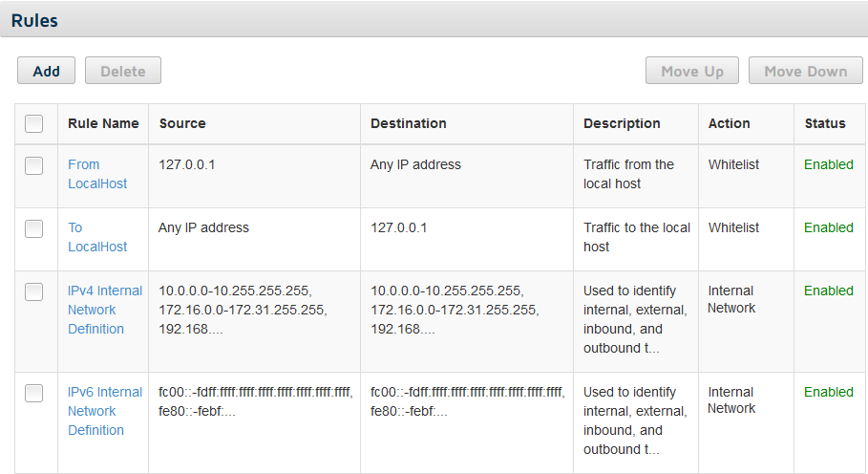The image size is (868, 474).
Task: Open the To LocalHost rule link
Action: pos(97,237)
